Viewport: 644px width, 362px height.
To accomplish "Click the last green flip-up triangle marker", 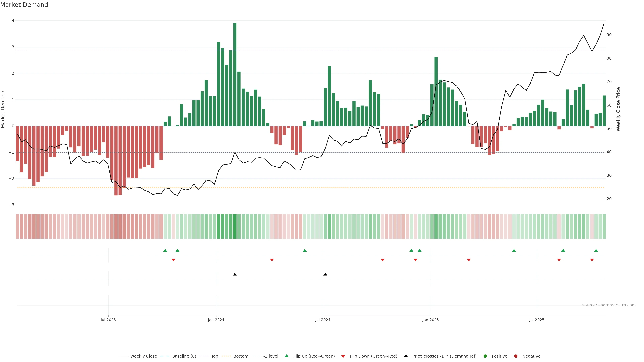I will 596,250.
